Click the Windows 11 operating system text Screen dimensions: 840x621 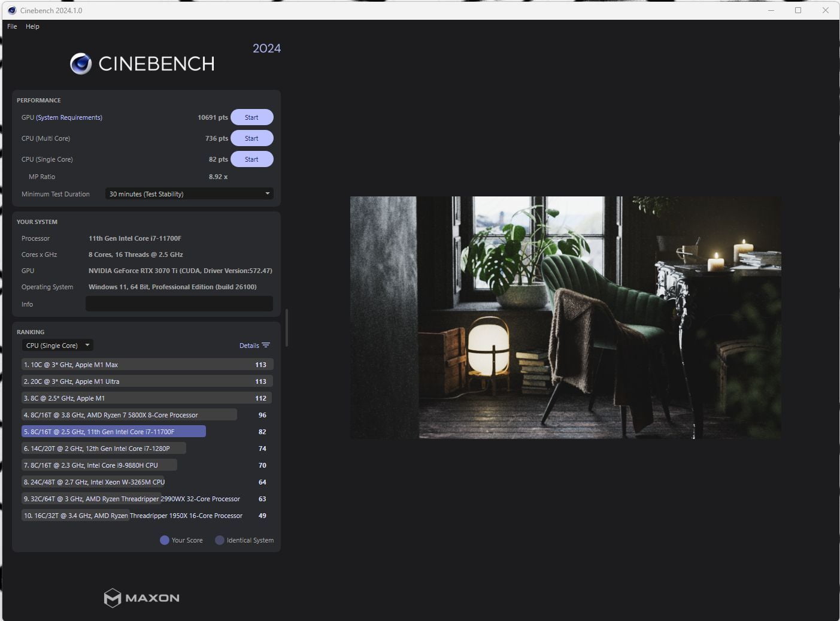(172, 287)
